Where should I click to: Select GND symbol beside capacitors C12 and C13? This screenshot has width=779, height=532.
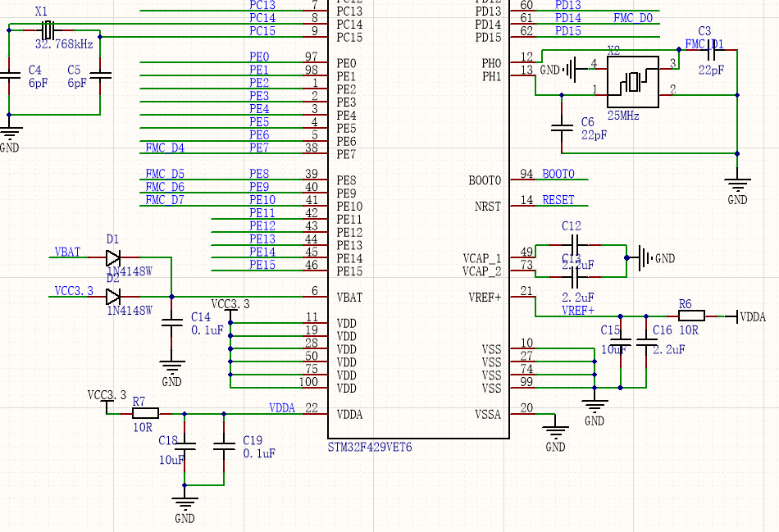[x=652, y=258]
